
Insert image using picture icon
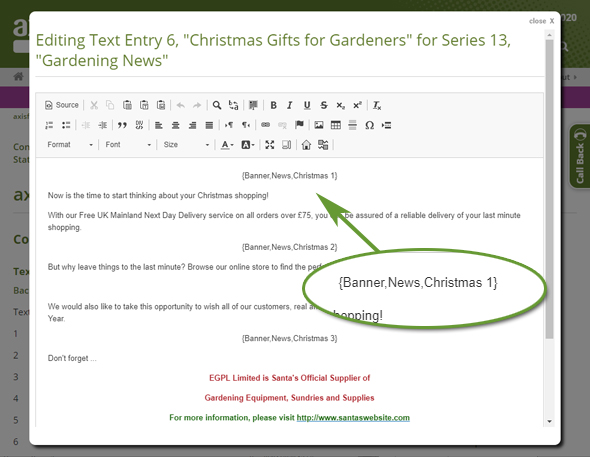pos(319,125)
